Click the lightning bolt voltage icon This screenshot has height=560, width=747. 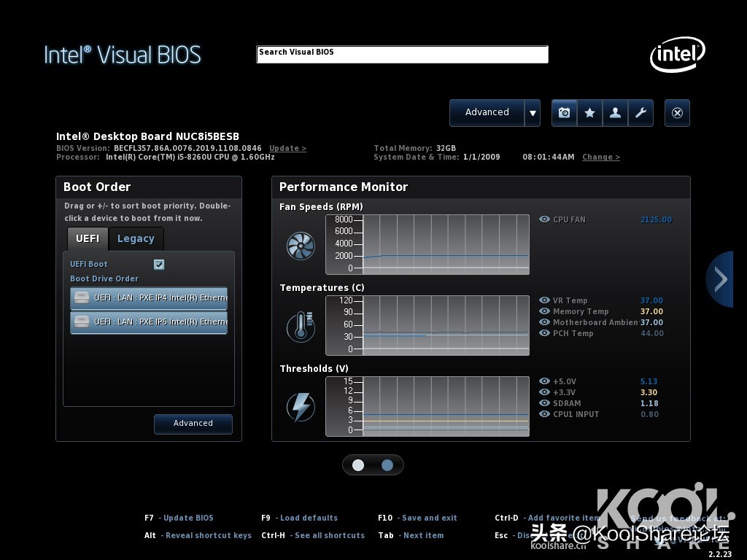[x=301, y=407]
